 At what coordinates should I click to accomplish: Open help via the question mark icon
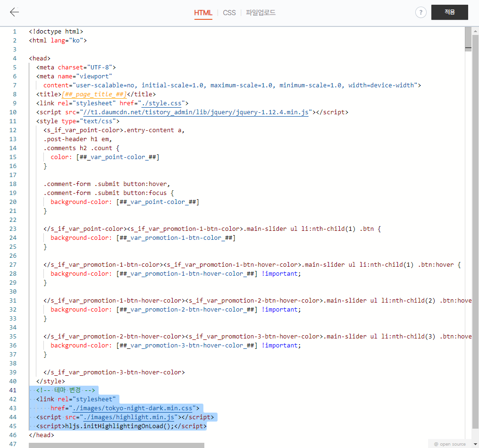(420, 12)
